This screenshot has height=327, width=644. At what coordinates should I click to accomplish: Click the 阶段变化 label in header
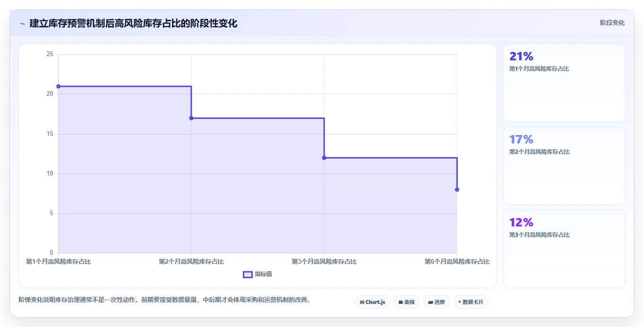pyautogui.click(x=612, y=23)
